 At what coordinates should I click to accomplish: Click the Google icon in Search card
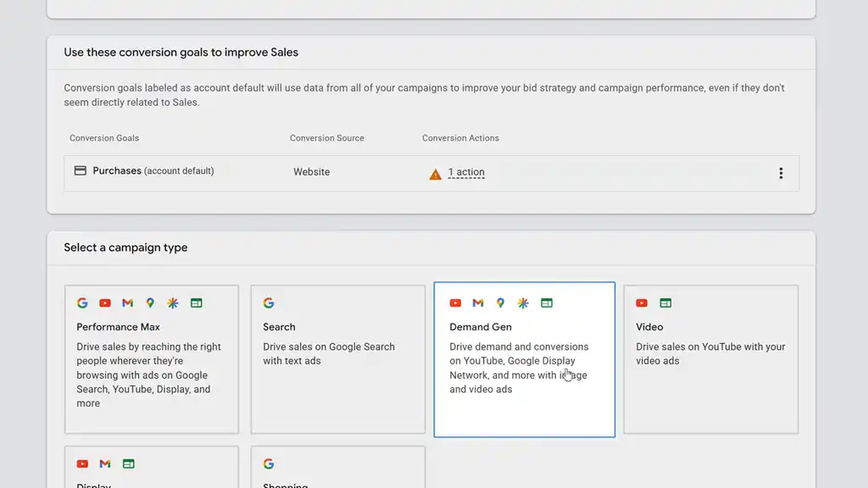tap(269, 302)
